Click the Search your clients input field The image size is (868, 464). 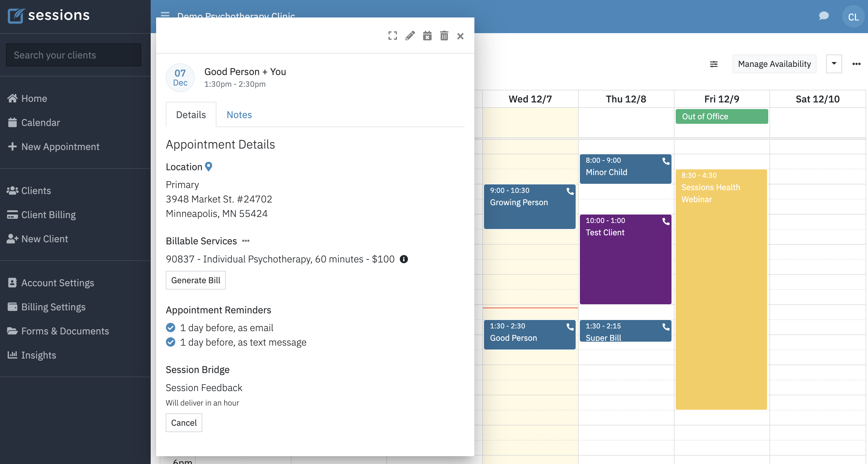74,55
